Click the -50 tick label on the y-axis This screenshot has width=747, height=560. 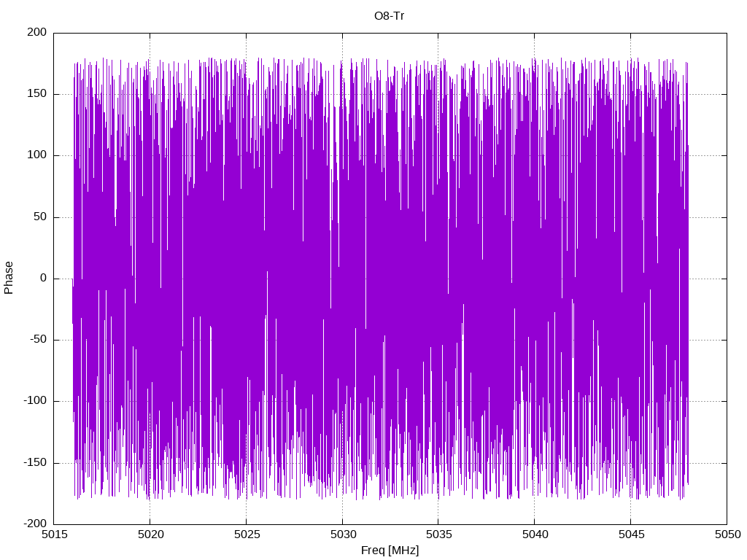pos(39,340)
